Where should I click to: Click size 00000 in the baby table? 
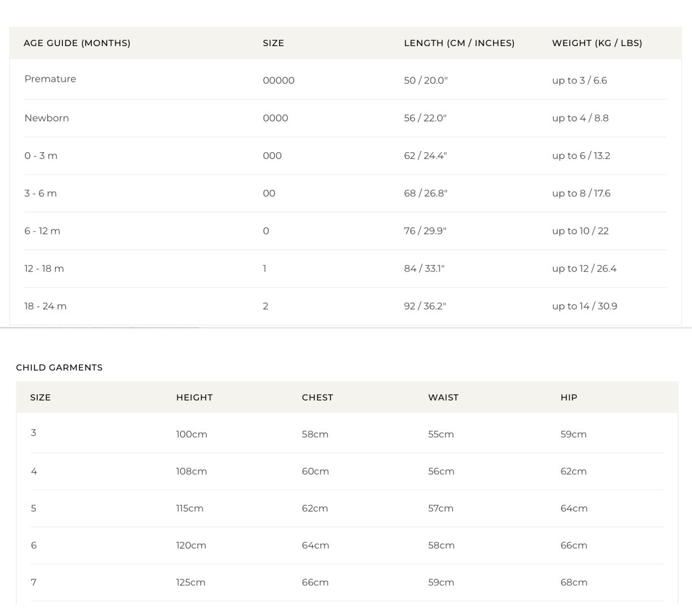point(279,81)
